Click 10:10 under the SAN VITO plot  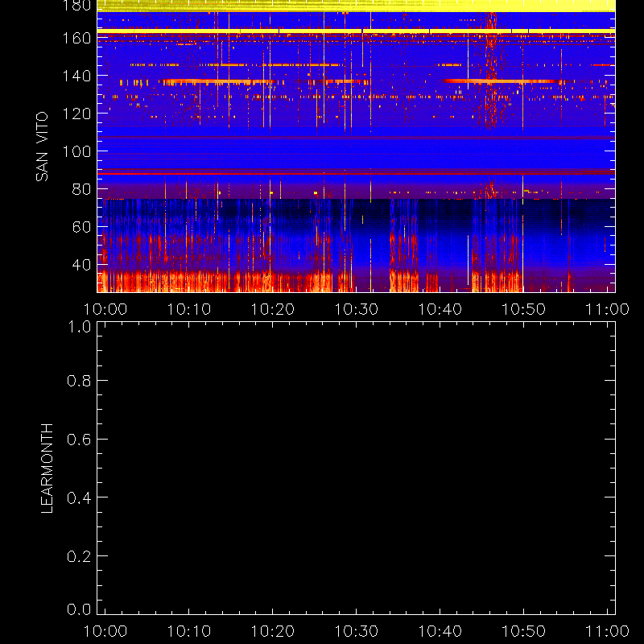coord(189,309)
